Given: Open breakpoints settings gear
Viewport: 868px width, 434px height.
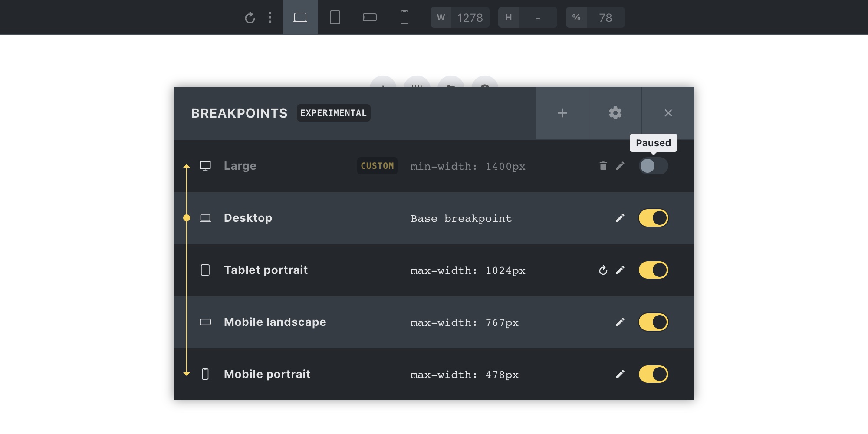Looking at the screenshot, I should point(615,113).
